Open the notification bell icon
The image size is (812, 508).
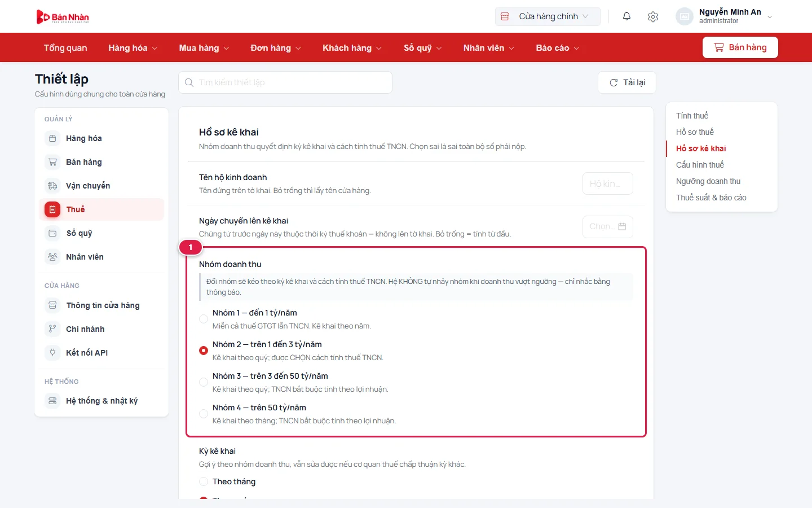click(x=626, y=16)
